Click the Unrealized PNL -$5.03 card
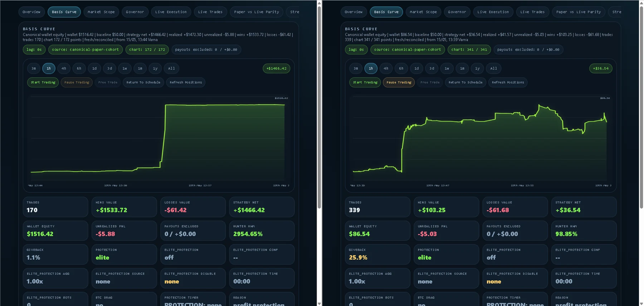Viewport: 644px width, 306px height. point(446,230)
